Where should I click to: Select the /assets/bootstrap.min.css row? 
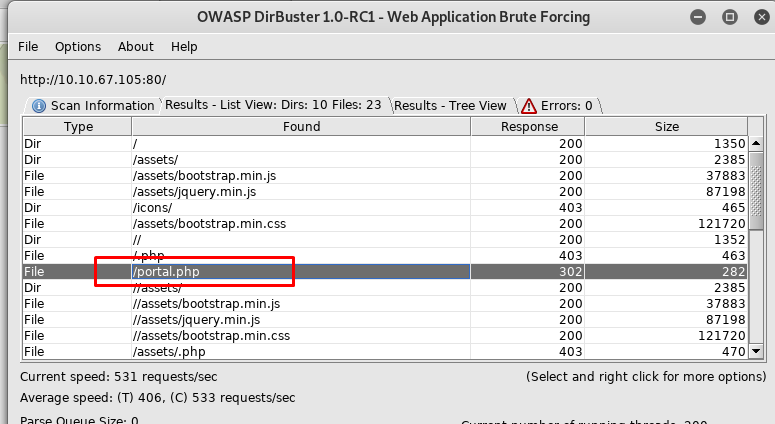point(386,223)
